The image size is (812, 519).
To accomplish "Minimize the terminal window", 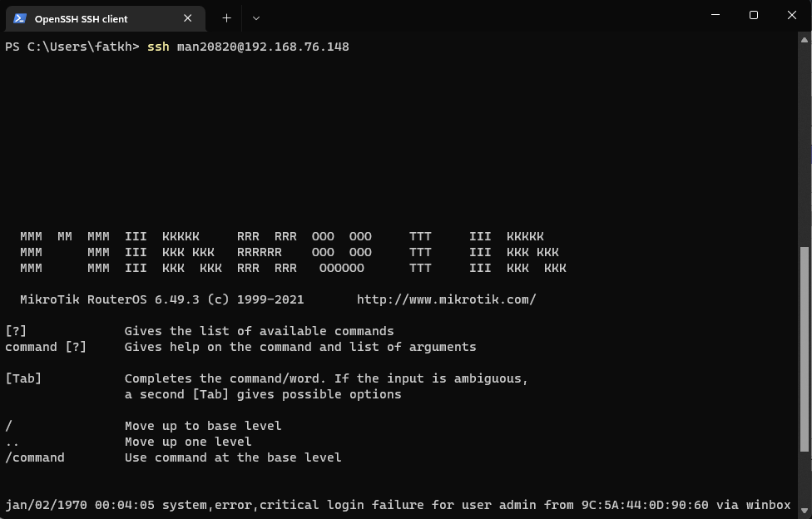I will point(715,15).
